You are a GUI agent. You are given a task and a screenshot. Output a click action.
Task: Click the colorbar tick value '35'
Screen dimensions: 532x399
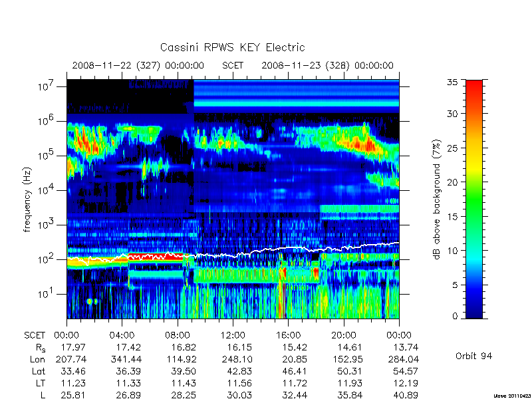tap(452, 82)
